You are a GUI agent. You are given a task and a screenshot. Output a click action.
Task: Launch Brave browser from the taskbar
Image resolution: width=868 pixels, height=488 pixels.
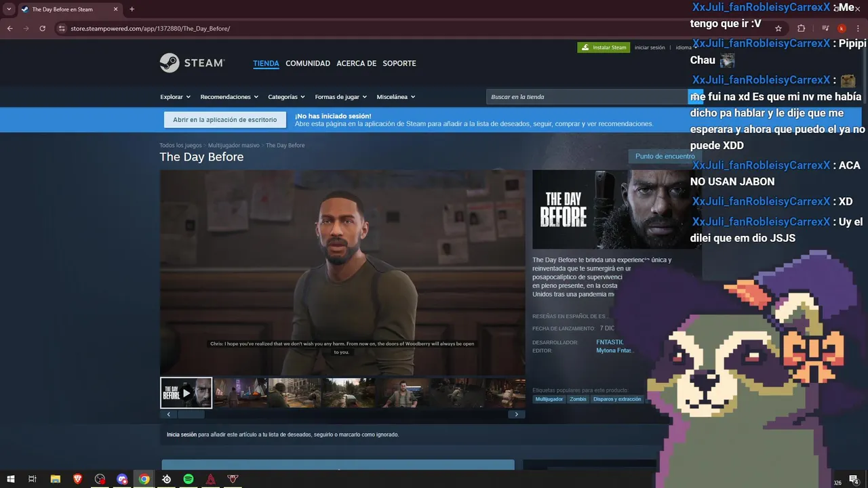(x=78, y=479)
